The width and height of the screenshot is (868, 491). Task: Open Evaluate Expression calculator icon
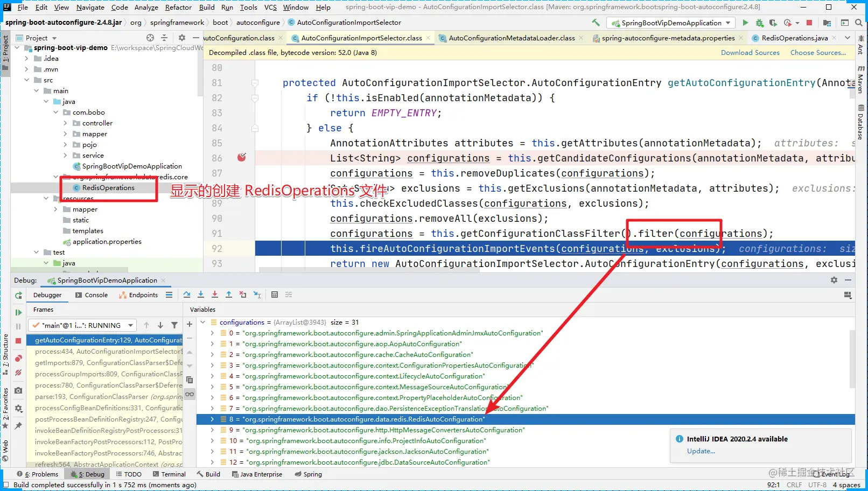click(x=275, y=294)
